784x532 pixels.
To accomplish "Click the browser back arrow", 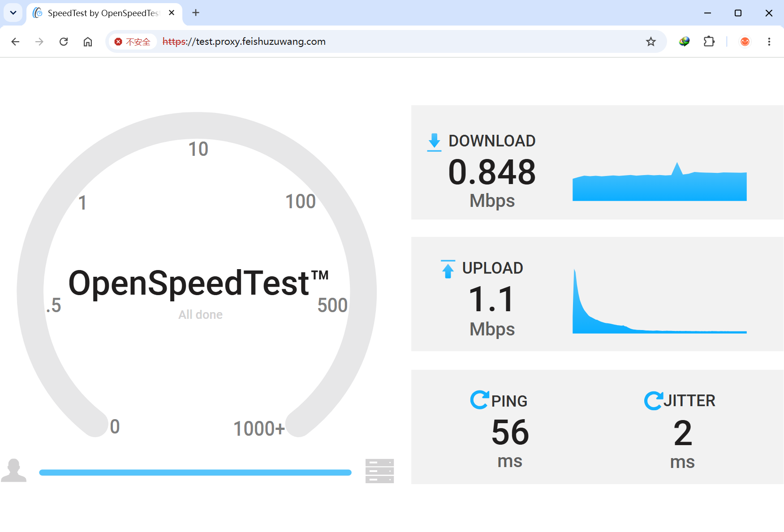I will click(15, 42).
